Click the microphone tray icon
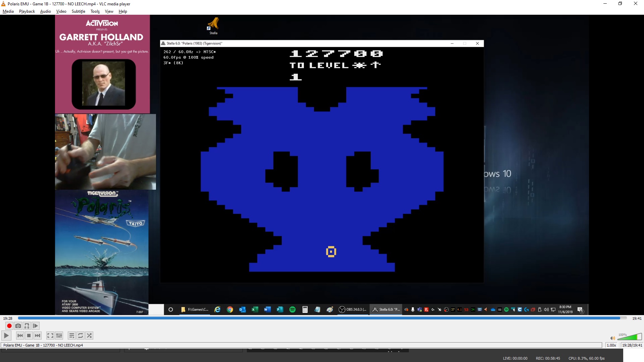 [413, 309]
